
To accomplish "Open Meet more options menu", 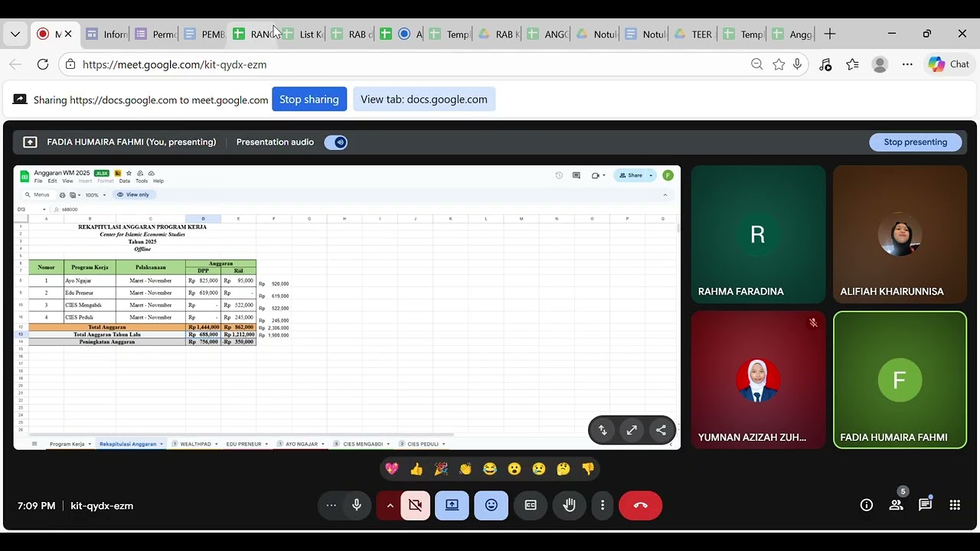I will tap(603, 505).
